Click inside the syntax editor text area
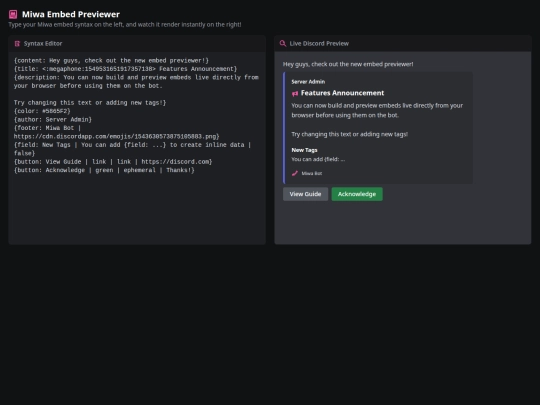The height and width of the screenshot is (405, 540). pyautogui.click(x=137, y=148)
